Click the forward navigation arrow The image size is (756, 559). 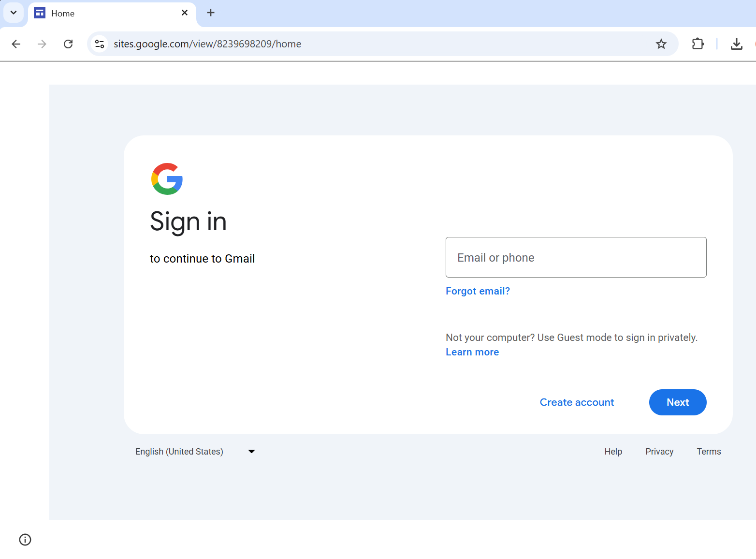click(x=42, y=44)
